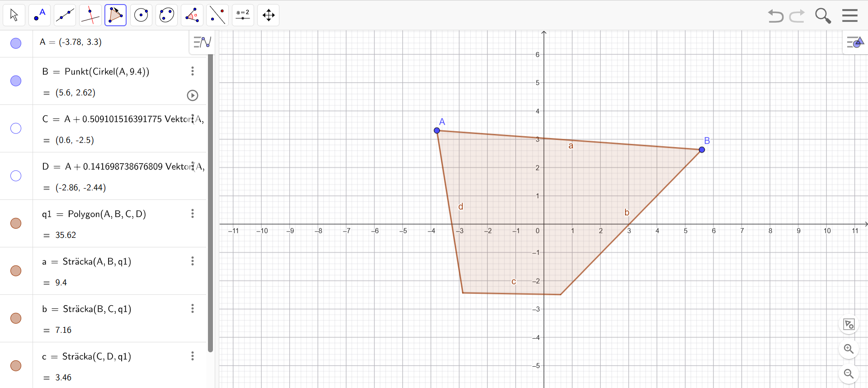Open more options for segment b row
This screenshot has width=868, height=388.
point(193,308)
